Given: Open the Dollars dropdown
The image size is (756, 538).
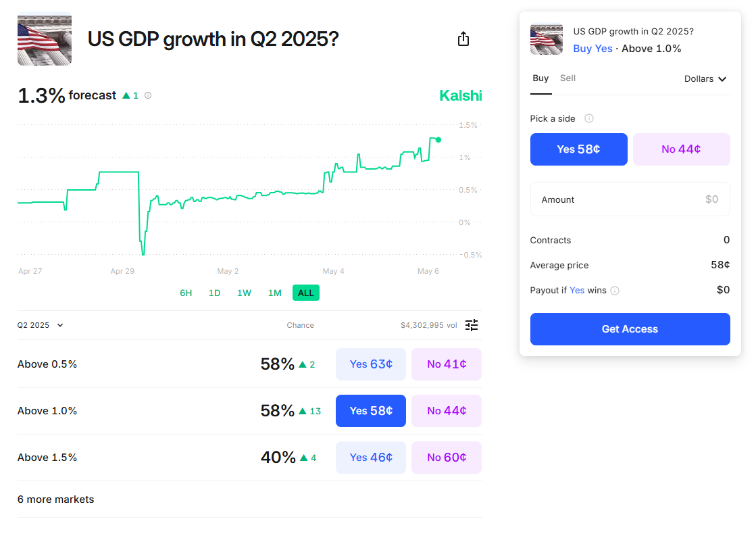Looking at the screenshot, I should 705,79.
